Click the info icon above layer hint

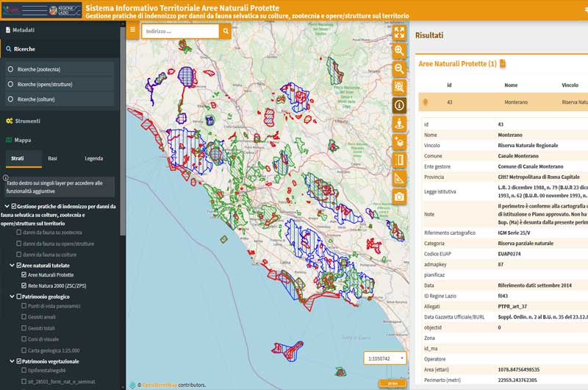point(6,177)
